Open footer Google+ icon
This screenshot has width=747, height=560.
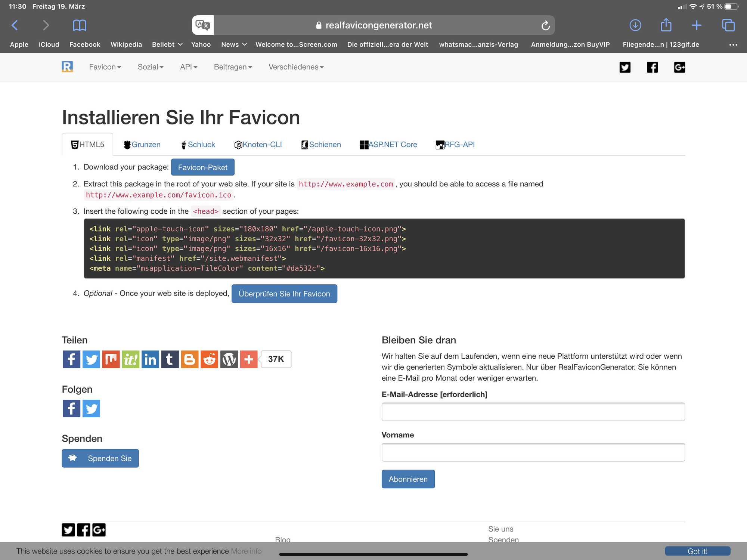(99, 530)
